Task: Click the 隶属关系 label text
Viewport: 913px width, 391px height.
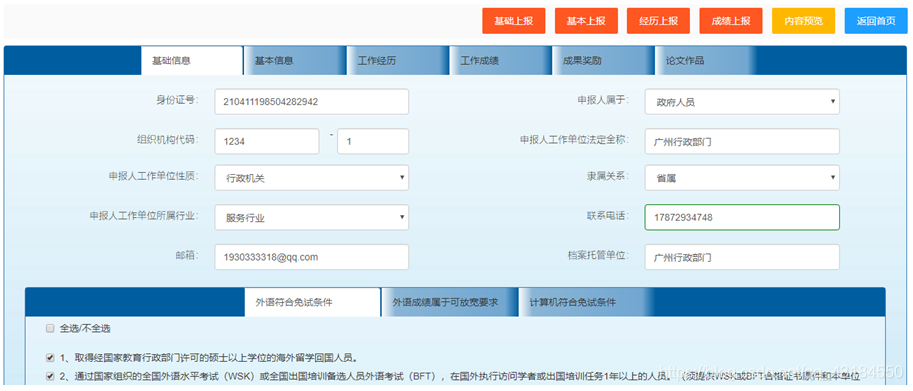Action: 608,176
